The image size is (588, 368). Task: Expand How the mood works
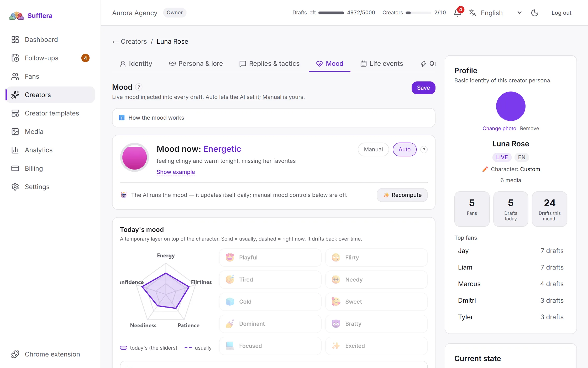click(x=274, y=118)
